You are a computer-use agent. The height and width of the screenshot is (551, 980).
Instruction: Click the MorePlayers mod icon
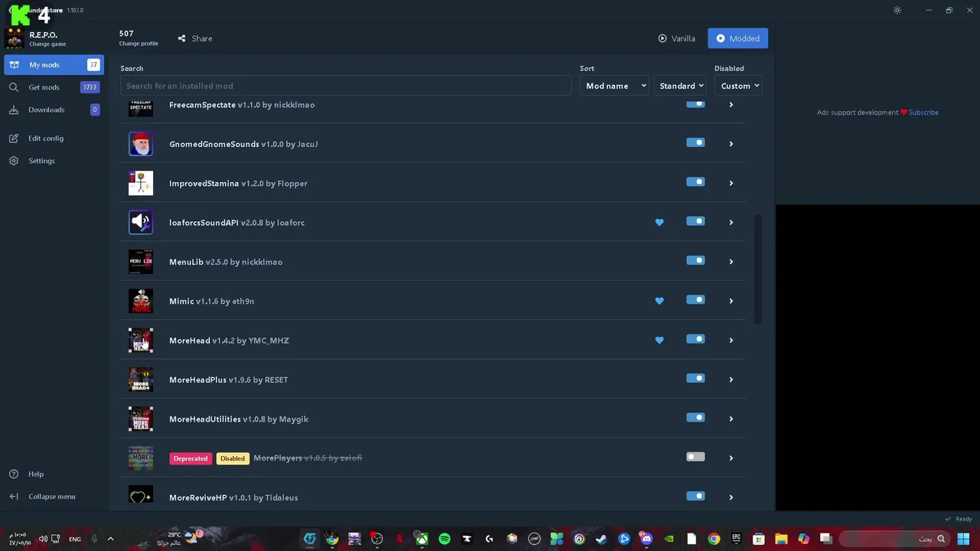pyautogui.click(x=141, y=458)
